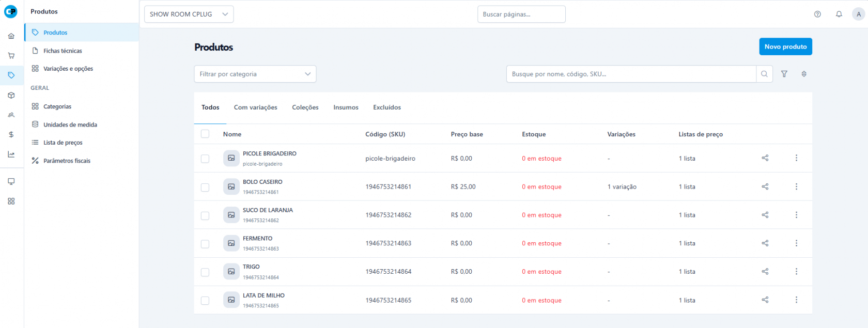This screenshot has width=868, height=328.
Task: Select all products with header checkbox
Action: (x=205, y=134)
